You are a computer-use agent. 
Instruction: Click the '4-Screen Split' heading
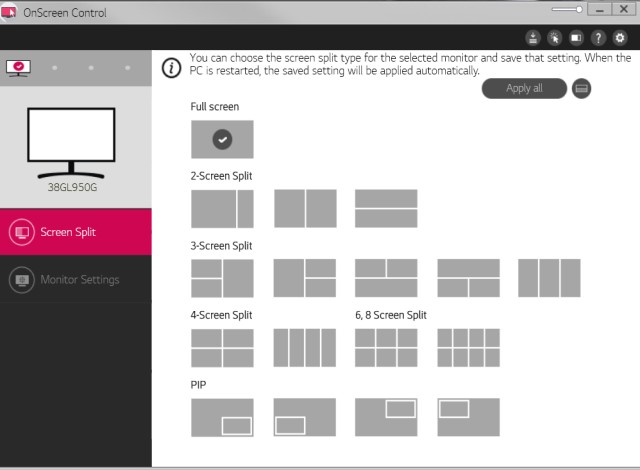(221, 315)
